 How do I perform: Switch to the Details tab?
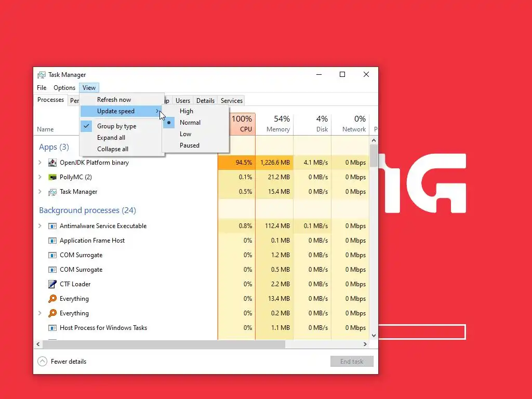pyautogui.click(x=205, y=101)
